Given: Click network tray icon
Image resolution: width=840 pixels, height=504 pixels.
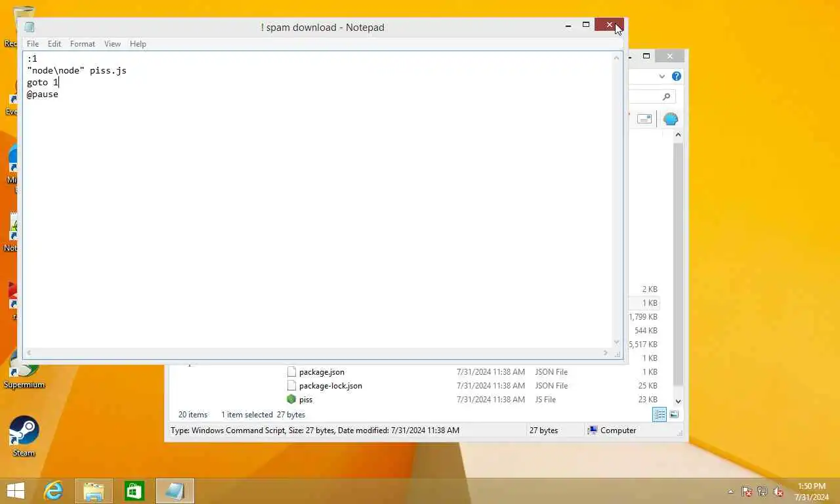Looking at the screenshot, I should [763, 492].
